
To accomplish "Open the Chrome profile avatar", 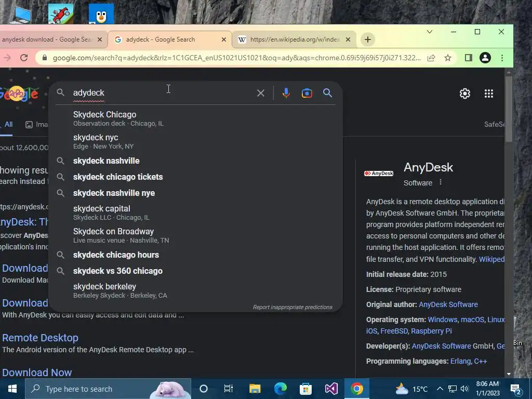I will [485, 58].
